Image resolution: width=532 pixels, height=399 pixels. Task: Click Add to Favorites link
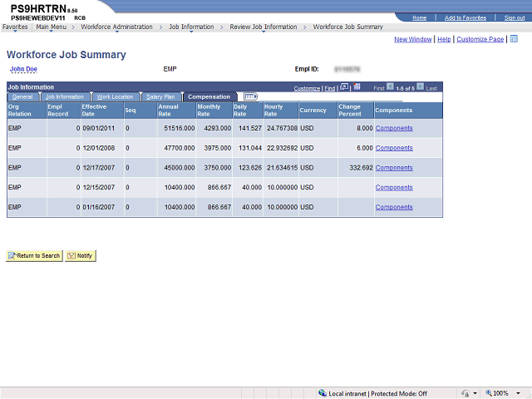tap(465, 17)
